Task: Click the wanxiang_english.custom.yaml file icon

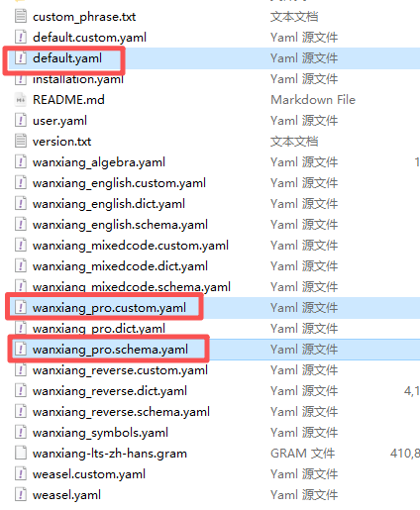Action: [21, 182]
